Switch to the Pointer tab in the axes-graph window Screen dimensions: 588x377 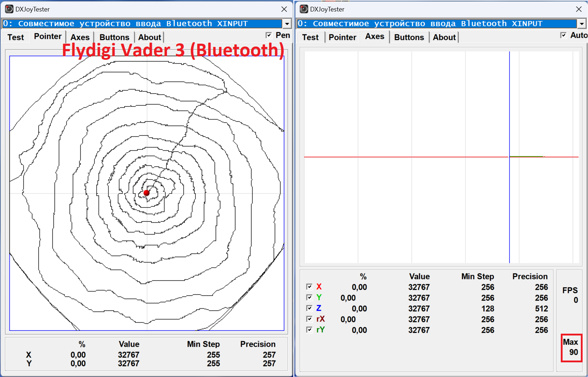click(x=342, y=37)
